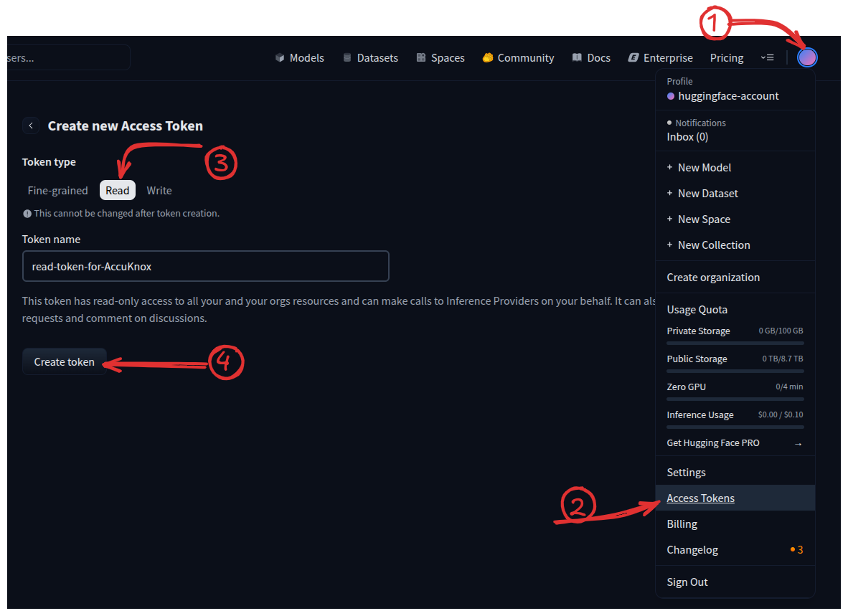Viewport: 848px width, 616px height.
Task: Click the plus icon beside New Dataset
Action: pyautogui.click(x=669, y=193)
